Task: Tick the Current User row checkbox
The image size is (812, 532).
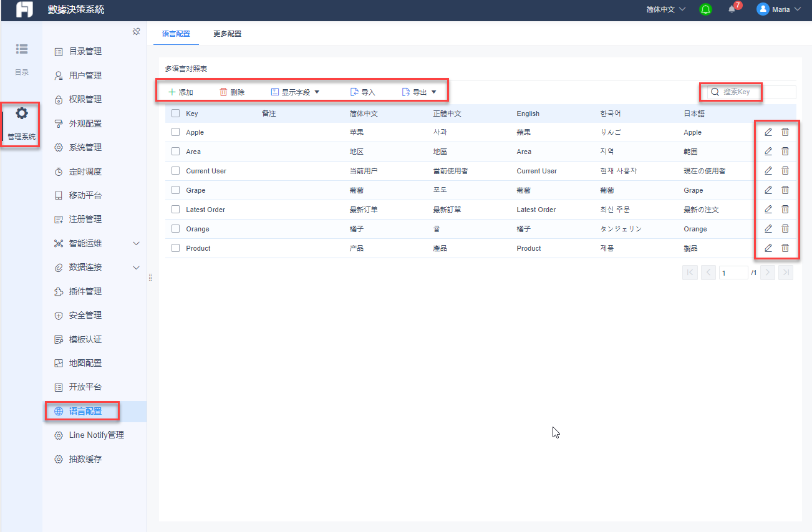Action: coord(175,171)
